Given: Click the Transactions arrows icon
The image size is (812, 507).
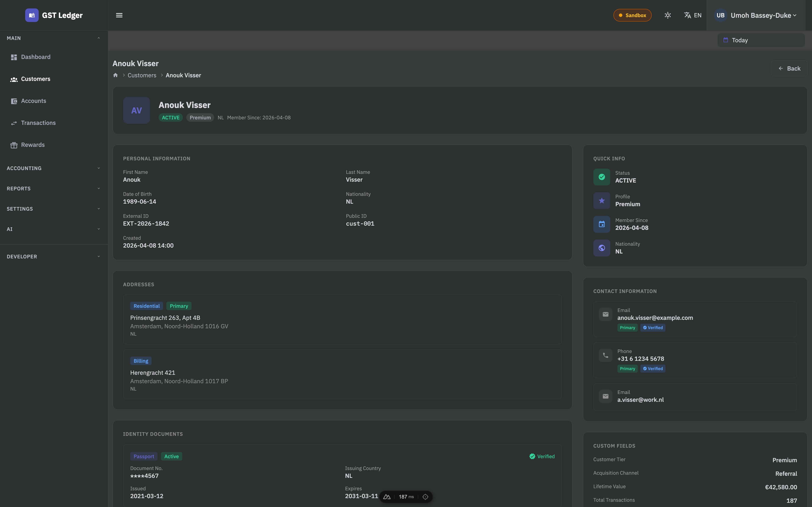Looking at the screenshot, I should click(x=14, y=123).
